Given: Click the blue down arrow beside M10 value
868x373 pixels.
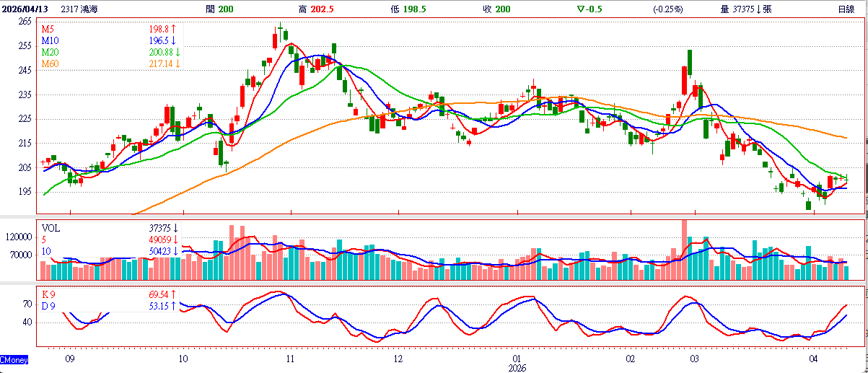Looking at the screenshot, I should [174, 40].
